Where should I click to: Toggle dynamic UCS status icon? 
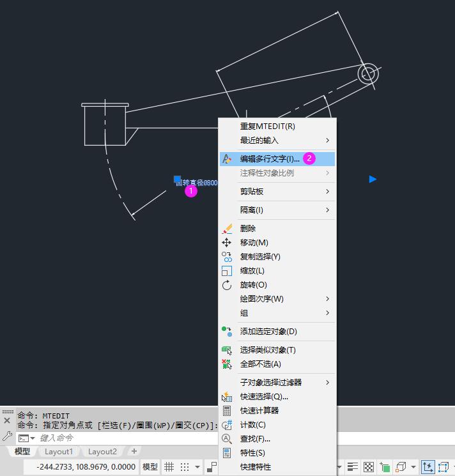coord(428,466)
